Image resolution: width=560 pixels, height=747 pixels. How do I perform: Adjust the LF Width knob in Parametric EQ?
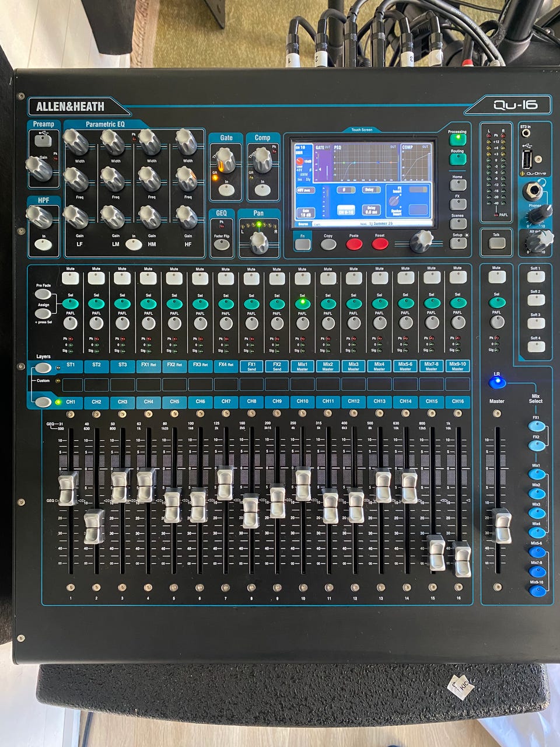(75, 141)
